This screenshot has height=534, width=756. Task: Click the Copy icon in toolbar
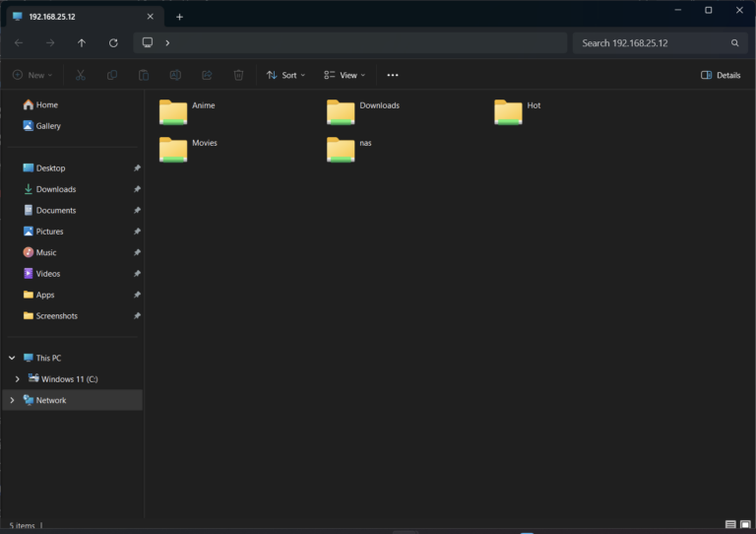(112, 75)
